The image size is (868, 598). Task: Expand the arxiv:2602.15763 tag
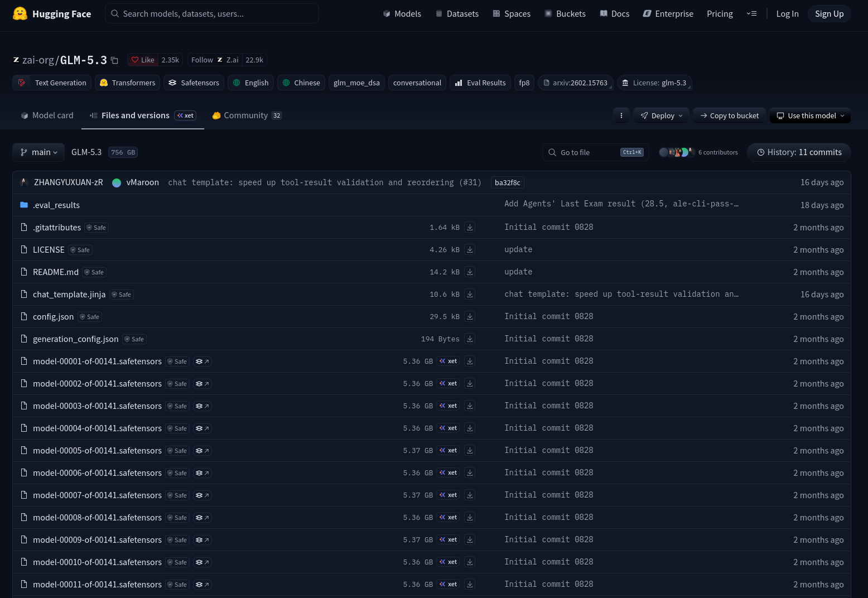coord(576,83)
